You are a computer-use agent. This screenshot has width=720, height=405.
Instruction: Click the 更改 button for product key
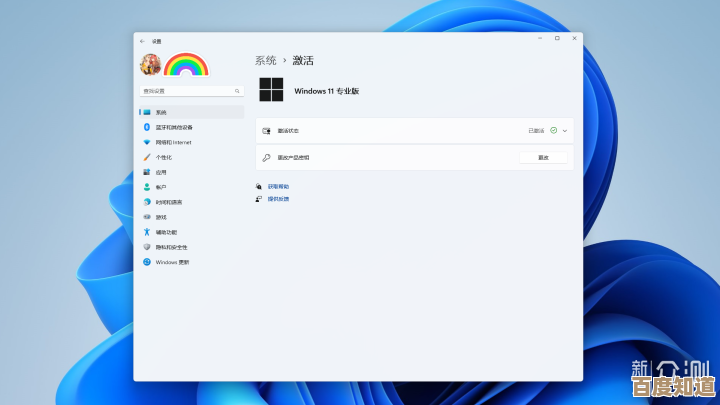543,158
